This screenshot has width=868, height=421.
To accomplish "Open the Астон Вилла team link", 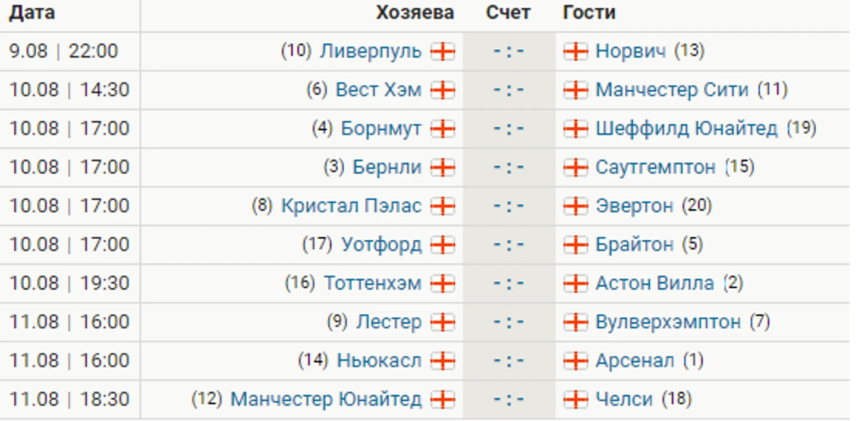I will point(655,283).
